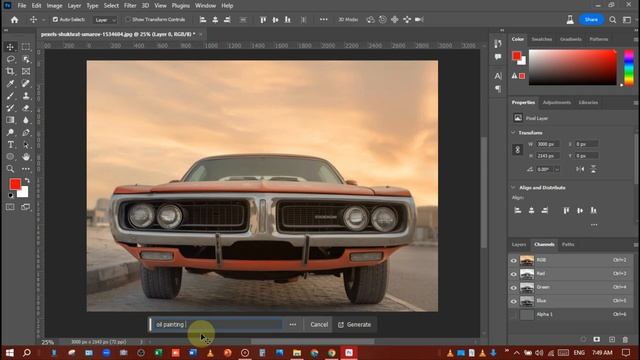Screen dimensions: 640x360
Task: Open the Move tool preset dropdown arrow
Action: pos(43,20)
